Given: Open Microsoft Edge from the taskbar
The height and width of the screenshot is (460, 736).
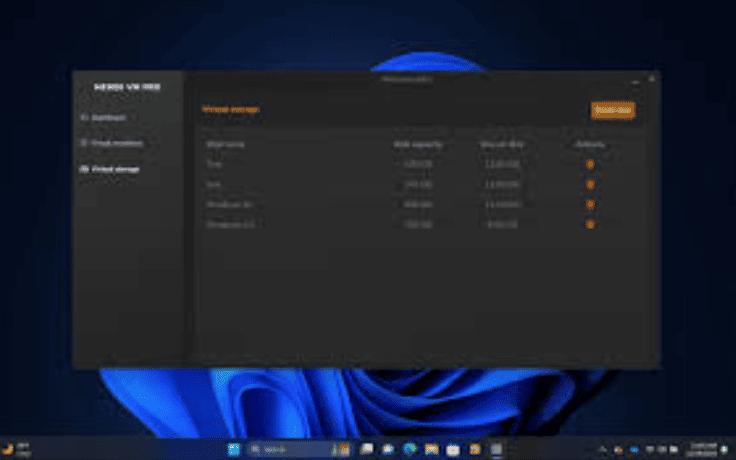Looking at the screenshot, I should click(410, 450).
